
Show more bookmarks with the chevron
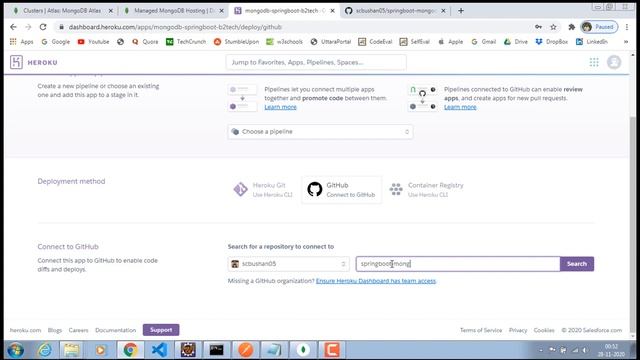(x=626, y=42)
